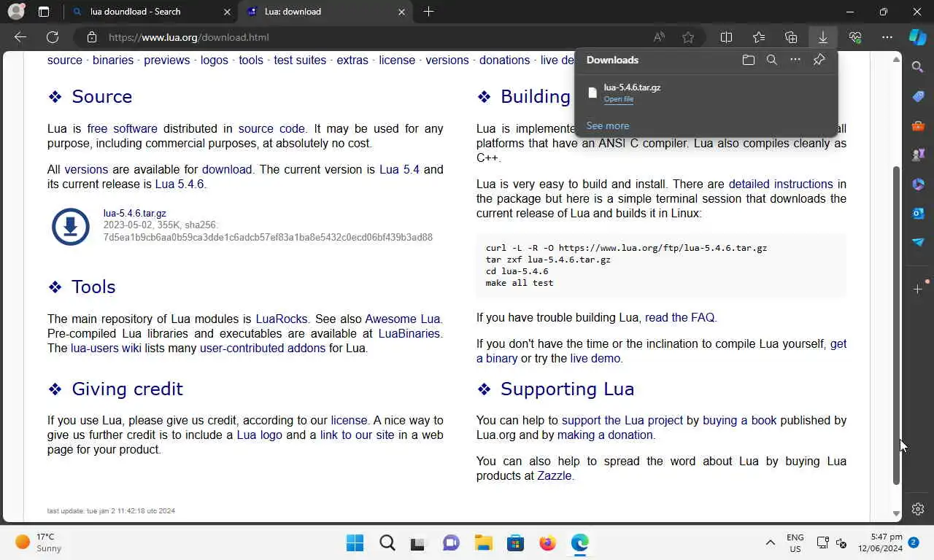The width and height of the screenshot is (934, 560).
Task: Search downloads with magnifier icon
Action: (x=772, y=60)
